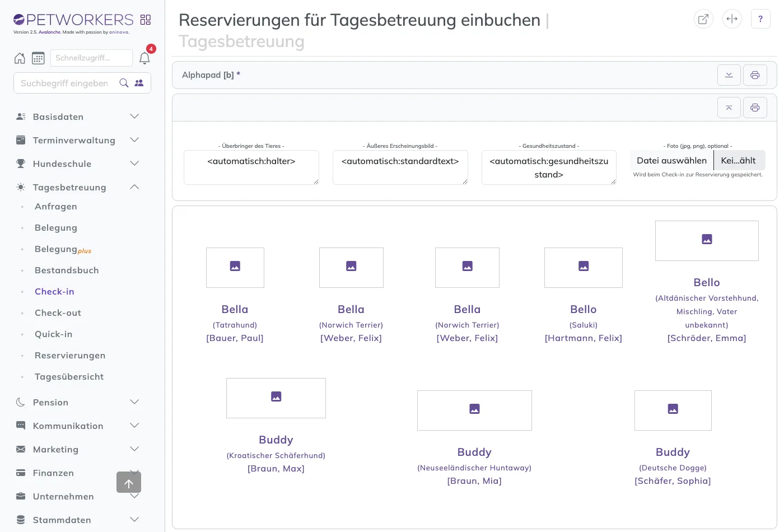784x532 pixels.
Task: Expand the Stammdaten menu
Action: pos(78,520)
